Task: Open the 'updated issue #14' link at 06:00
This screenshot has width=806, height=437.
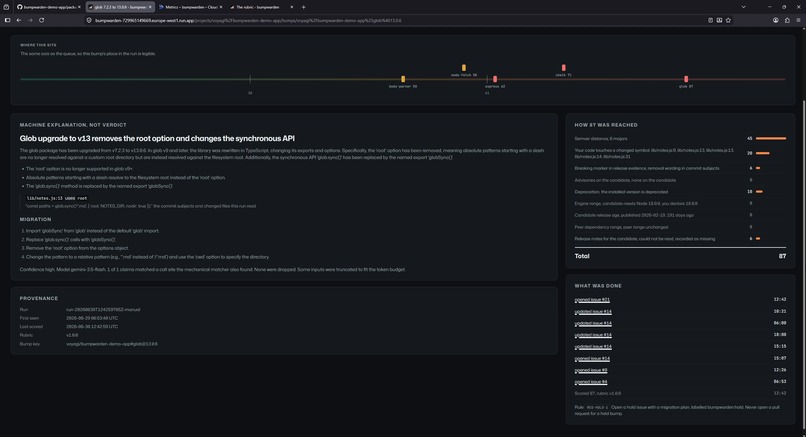Action: click(x=593, y=323)
